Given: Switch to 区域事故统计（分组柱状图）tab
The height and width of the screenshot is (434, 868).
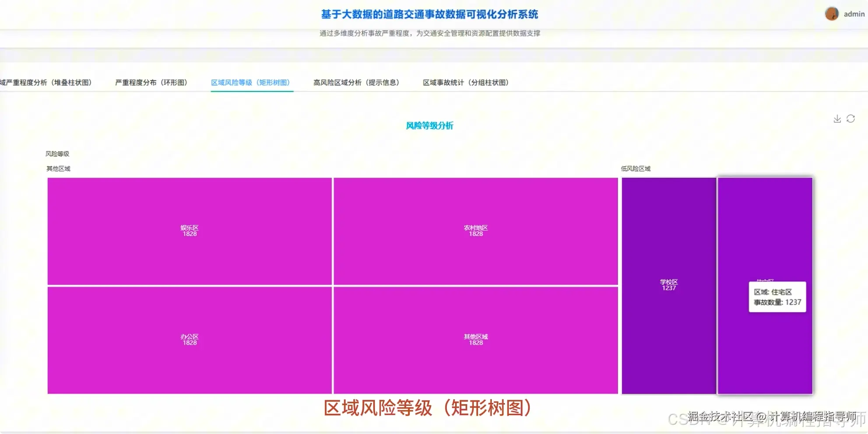Looking at the screenshot, I should click(x=466, y=82).
